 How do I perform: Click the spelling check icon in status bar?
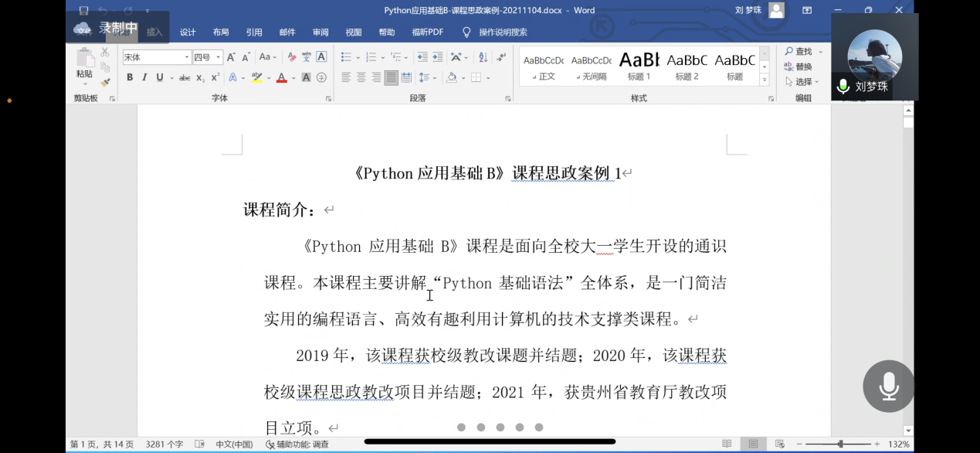(x=199, y=444)
